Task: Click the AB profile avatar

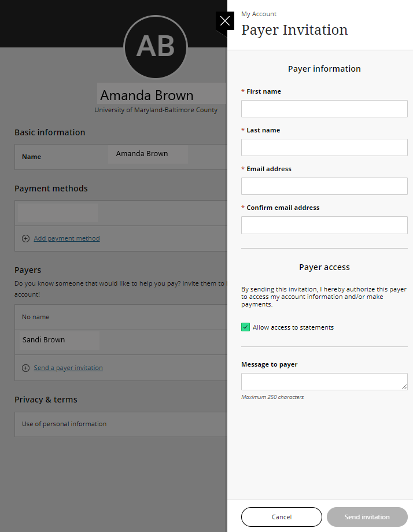Action: pyautogui.click(x=156, y=47)
